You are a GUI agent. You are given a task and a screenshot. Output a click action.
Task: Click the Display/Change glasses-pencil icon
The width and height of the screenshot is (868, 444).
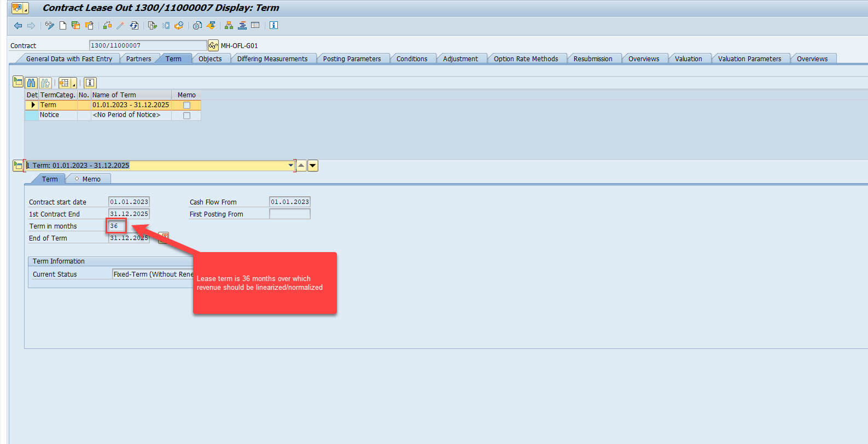[x=50, y=26]
